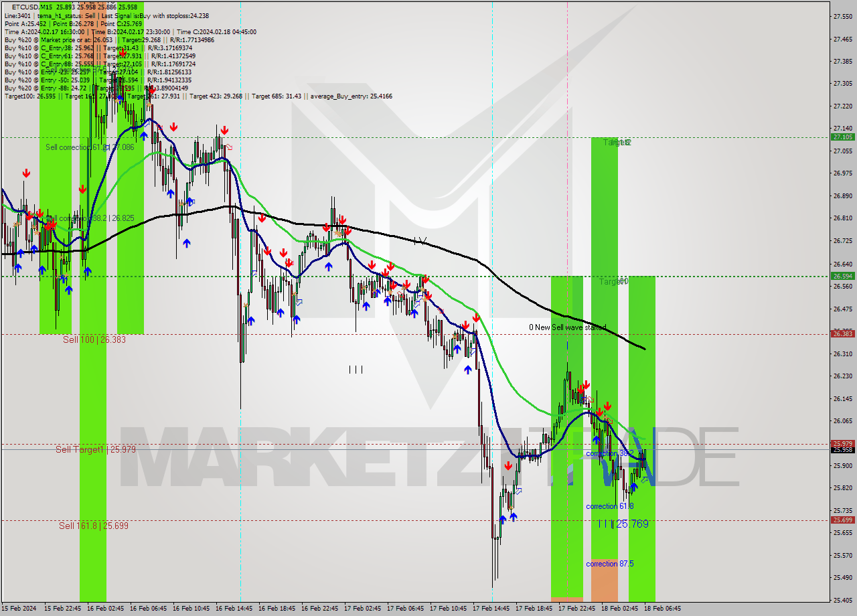This screenshot has width=857, height=616.
Task: Click the 'correction 61.8' label
Action: (609, 506)
